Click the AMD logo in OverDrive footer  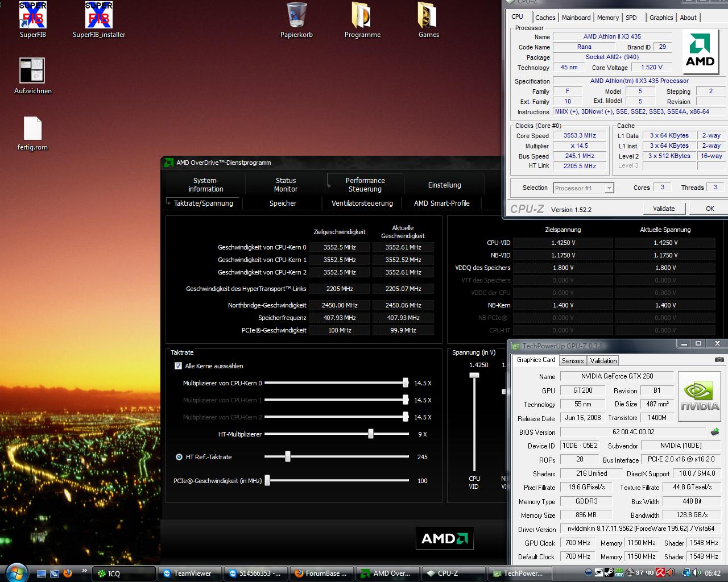pos(445,538)
